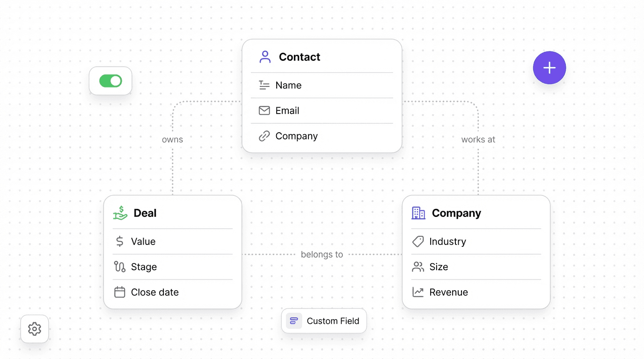
Task: Select the link icon next to Company field
Action: tap(264, 136)
